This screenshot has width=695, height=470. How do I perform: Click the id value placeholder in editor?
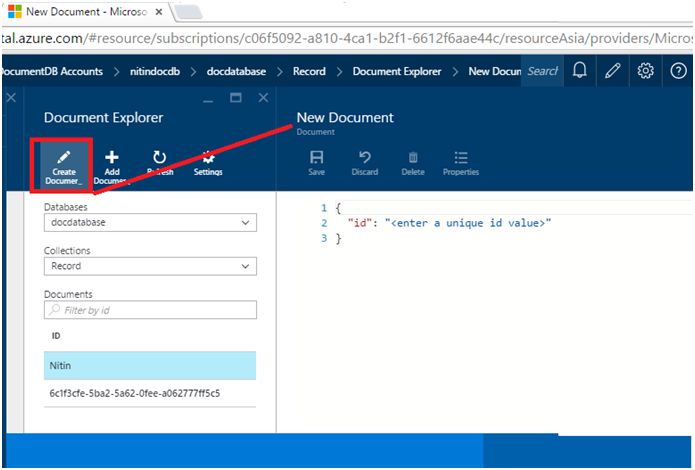point(468,223)
